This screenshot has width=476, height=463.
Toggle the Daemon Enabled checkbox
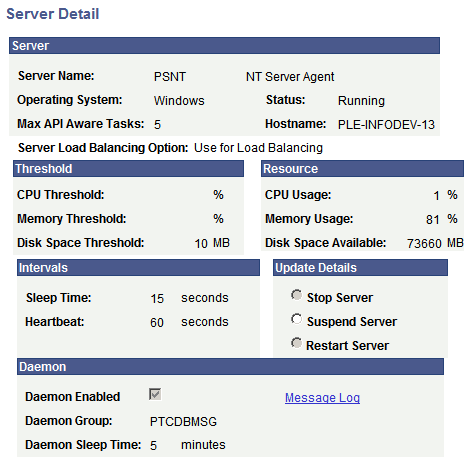[155, 394]
